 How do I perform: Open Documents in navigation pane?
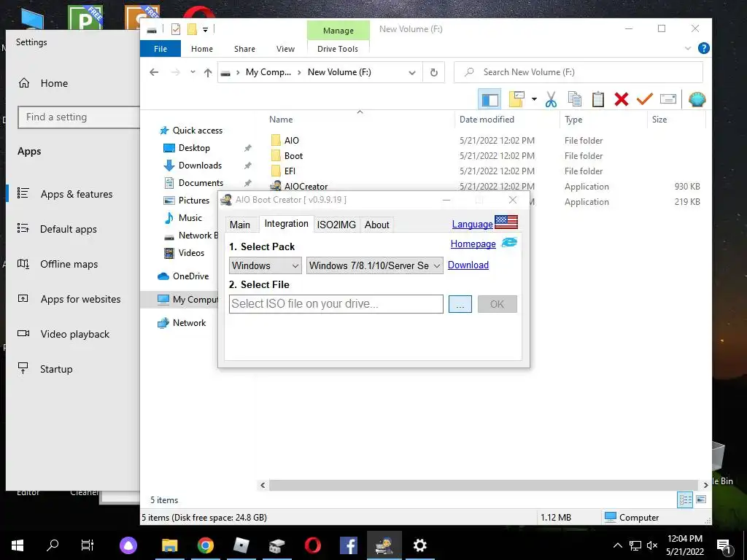[x=201, y=183]
